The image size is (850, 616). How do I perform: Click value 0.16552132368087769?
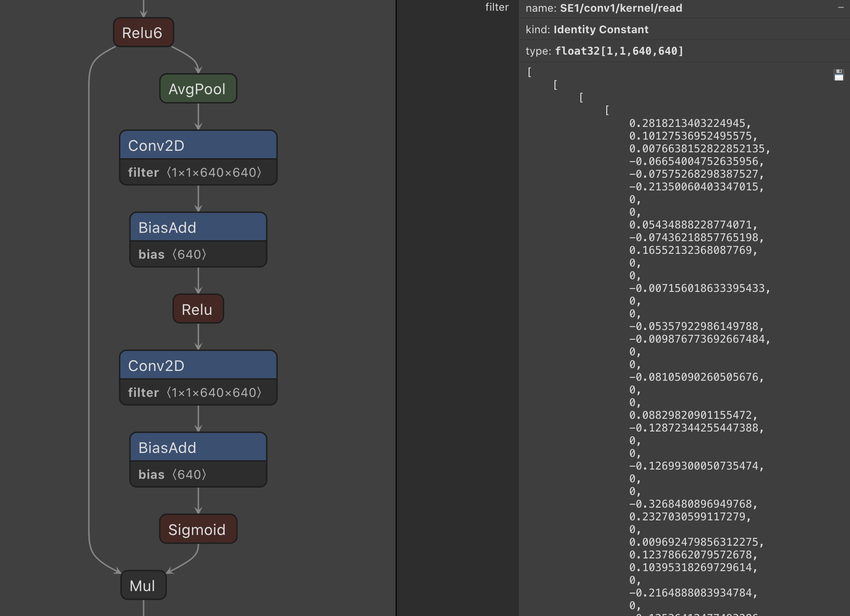[693, 250]
